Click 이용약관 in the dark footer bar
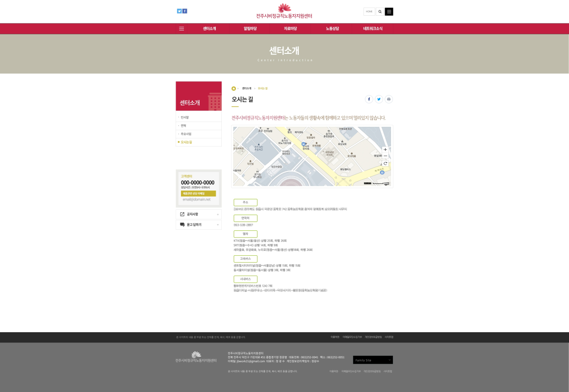The width and height of the screenshot is (569, 392). point(335,337)
